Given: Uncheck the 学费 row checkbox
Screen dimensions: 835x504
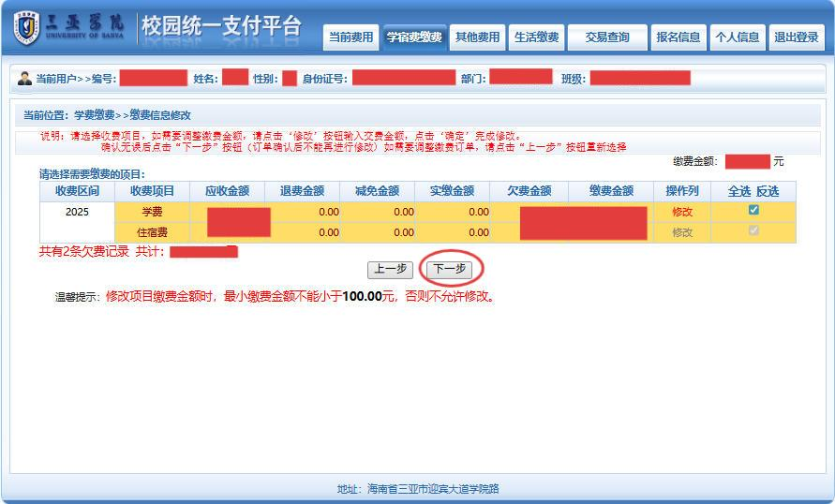Looking at the screenshot, I should coord(753,211).
